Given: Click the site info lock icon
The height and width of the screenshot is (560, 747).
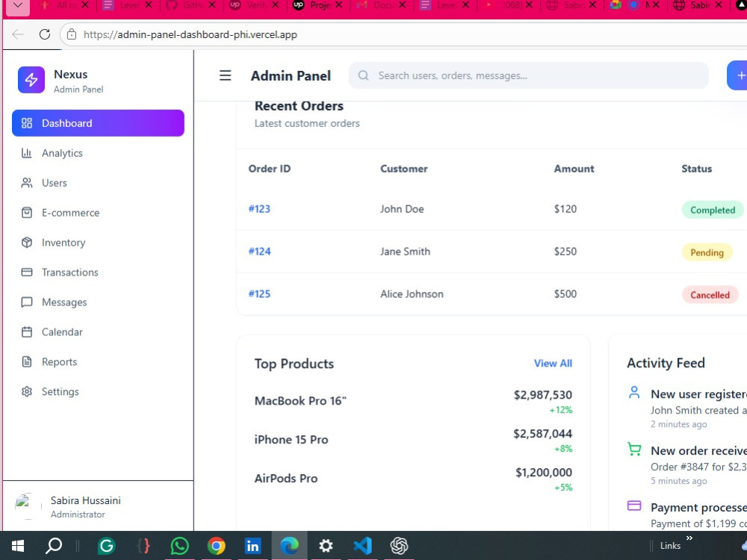Looking at the screenshot, I should coord(72,34).
